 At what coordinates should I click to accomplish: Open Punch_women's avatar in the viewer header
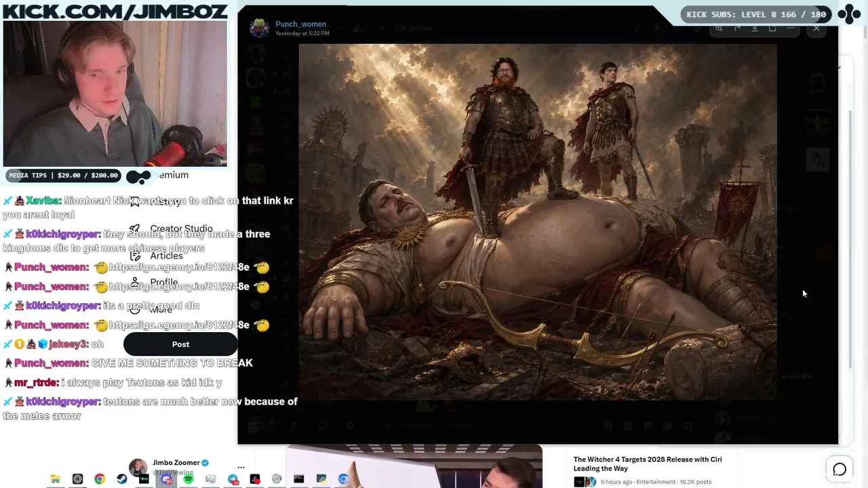pos(259,28)
